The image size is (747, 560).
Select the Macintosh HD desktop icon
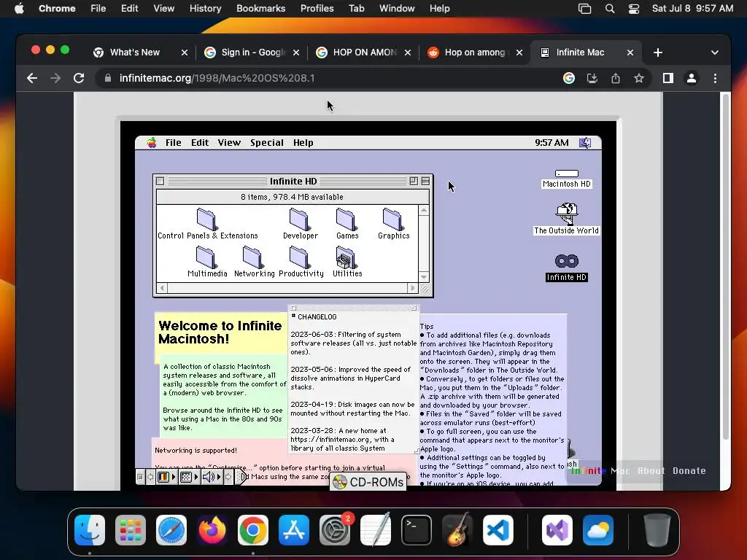[566, 179]
